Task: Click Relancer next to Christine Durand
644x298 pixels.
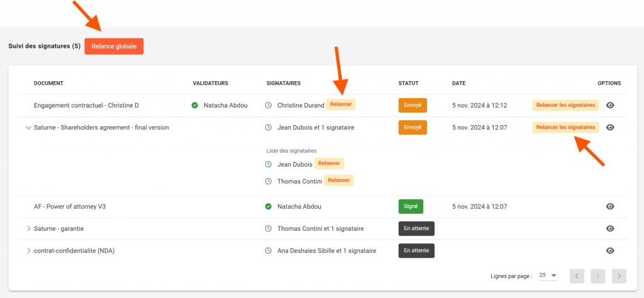Action: [341, 104]
